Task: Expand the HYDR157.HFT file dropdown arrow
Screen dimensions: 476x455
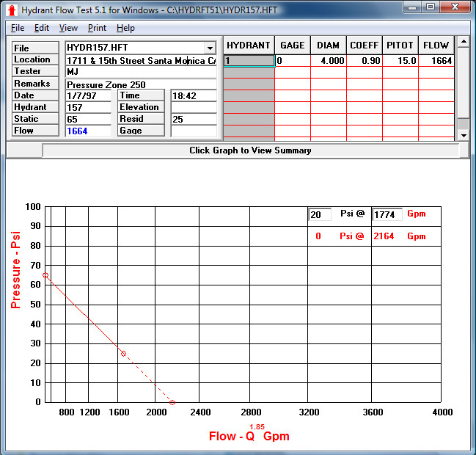Action: pos(210,48)
